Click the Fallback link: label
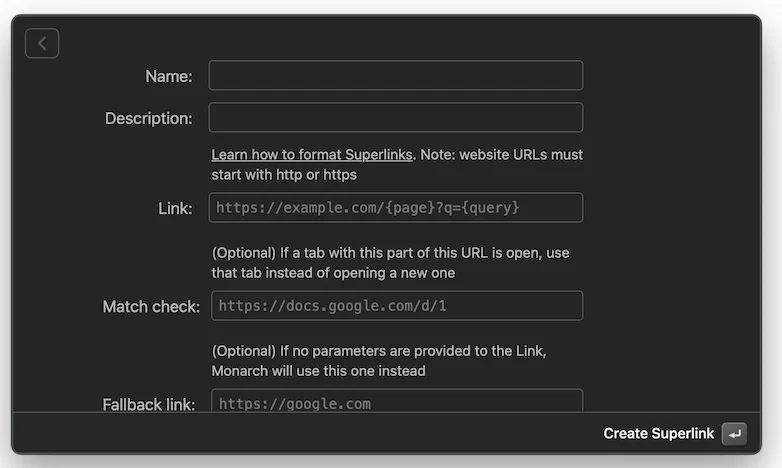The width and height of the screenshot is (782, 468). click(148, 404)
